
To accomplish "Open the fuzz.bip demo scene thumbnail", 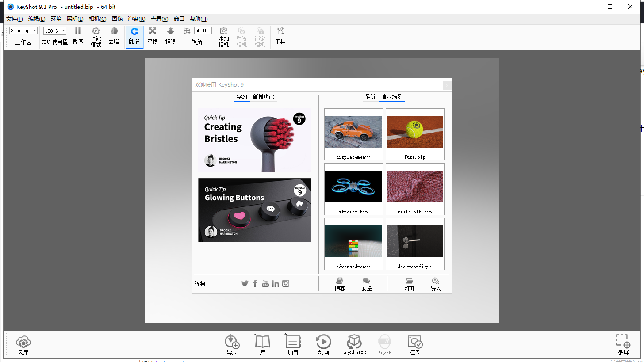I will 415,134.
